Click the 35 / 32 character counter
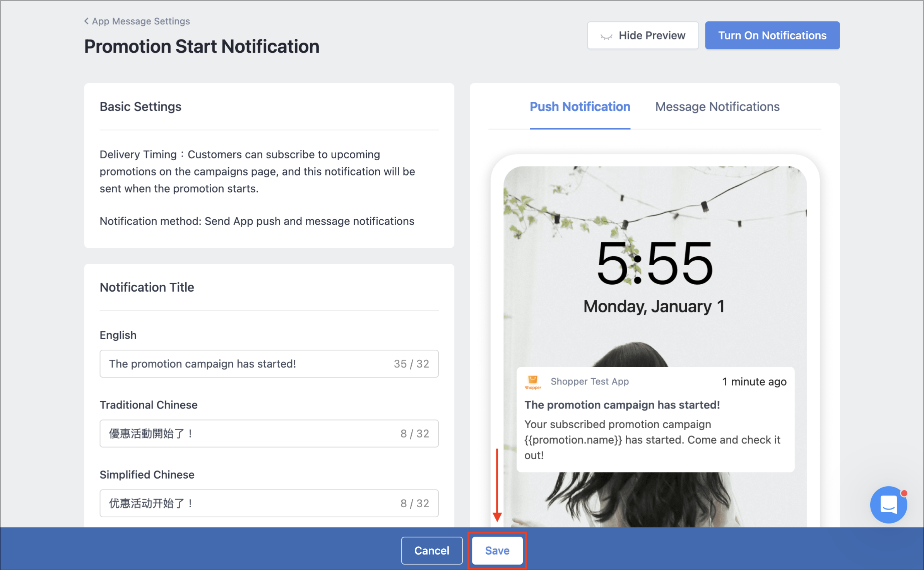The width and height of the screenshot is (924, 570). 411,364
